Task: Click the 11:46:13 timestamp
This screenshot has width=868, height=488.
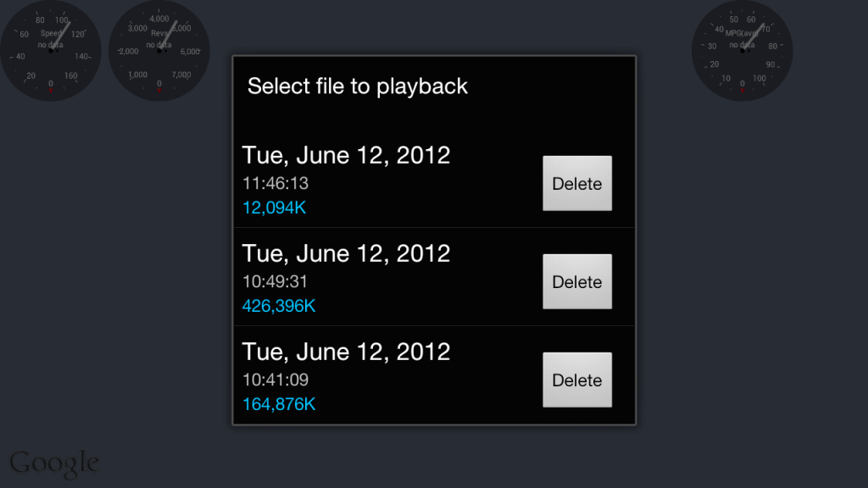Action: coord(275,183)
